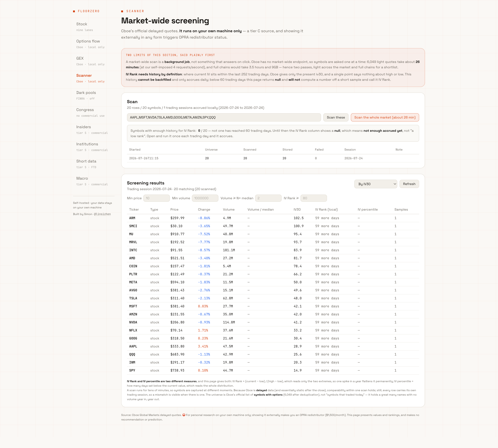Select the MRVL ticker
Image resolution: width=498 pixels, height=448 pixels.
point(133,242)
